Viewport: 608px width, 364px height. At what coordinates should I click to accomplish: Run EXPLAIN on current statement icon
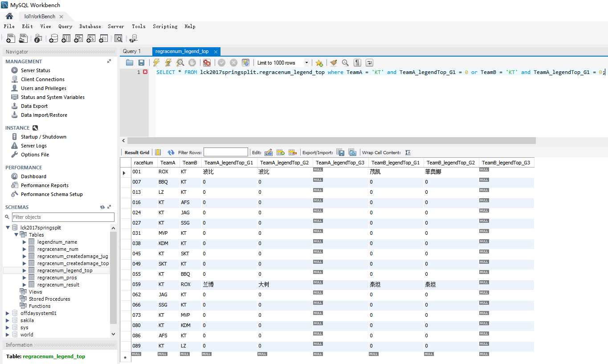click(180, 63)
